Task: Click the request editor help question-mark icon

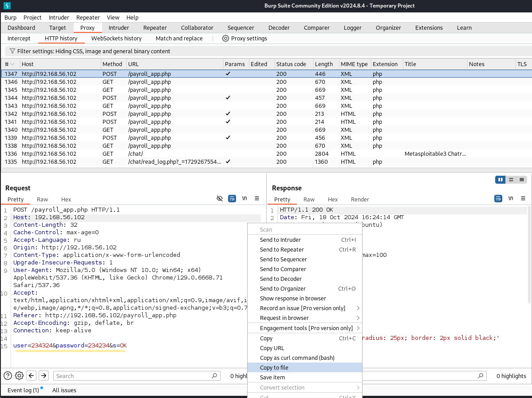Action: 8,376
